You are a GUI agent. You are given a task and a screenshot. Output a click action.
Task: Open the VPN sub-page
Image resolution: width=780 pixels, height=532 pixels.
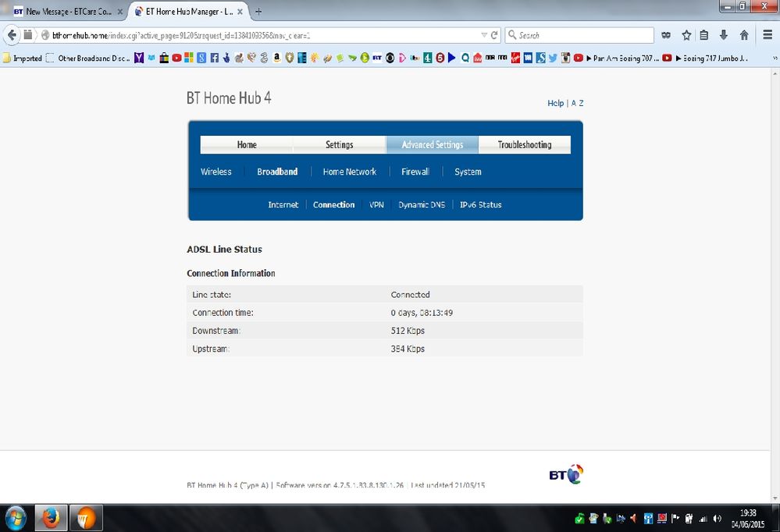point(376,204)
